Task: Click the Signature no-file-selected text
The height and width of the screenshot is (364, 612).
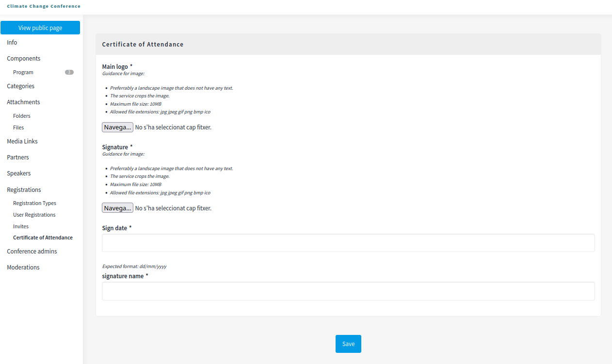Action: pyautogui.click(x=173, y=208)
